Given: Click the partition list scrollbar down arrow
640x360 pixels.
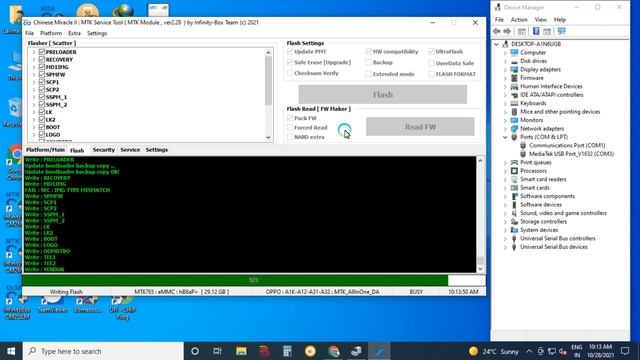Looking at the screenshot, I should [268, 138].
